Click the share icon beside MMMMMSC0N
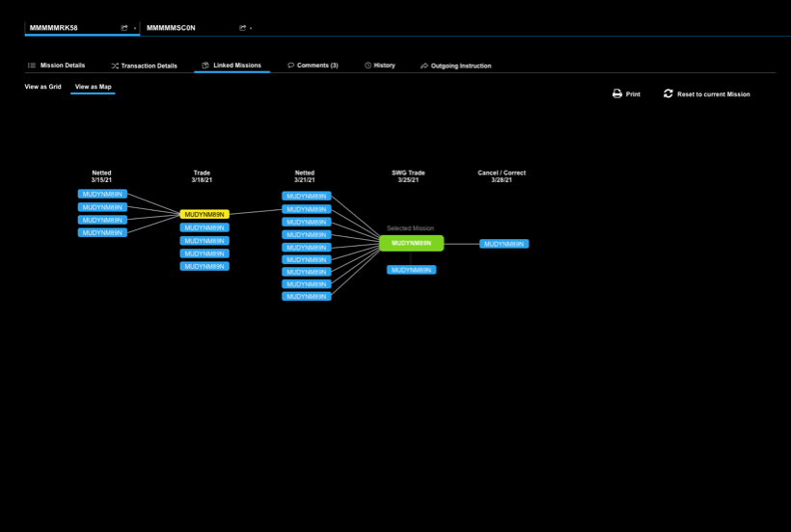This screenshot has width=791, height=532. pos(242,28)
